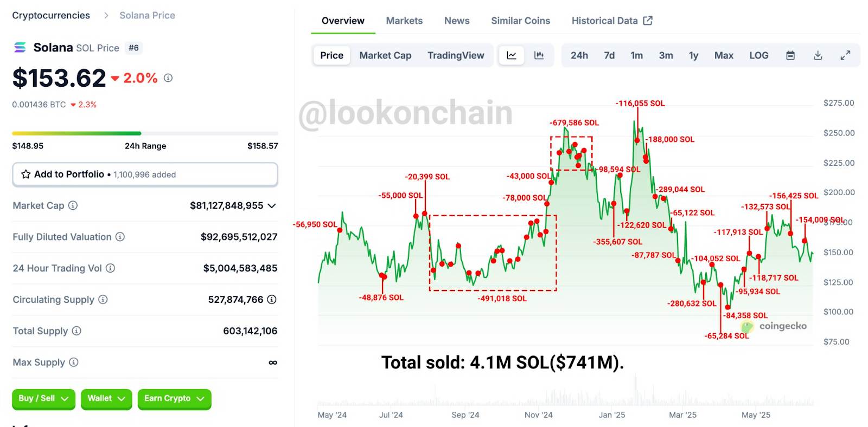
Task: Select the Market Cap chart toggle
Action: pos(385,55)
